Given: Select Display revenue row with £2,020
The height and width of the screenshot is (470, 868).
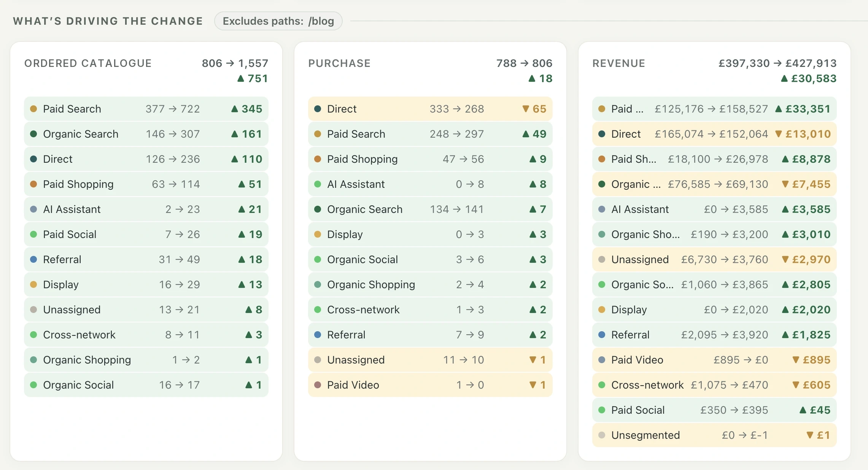Looking at the screenshot, I should [x=714, y=310].
